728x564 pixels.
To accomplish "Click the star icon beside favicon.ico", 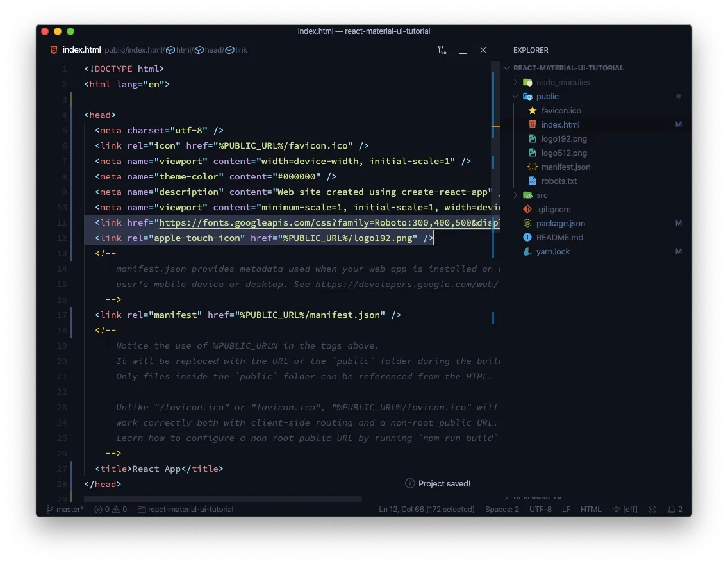I will (x=533, y=110).
